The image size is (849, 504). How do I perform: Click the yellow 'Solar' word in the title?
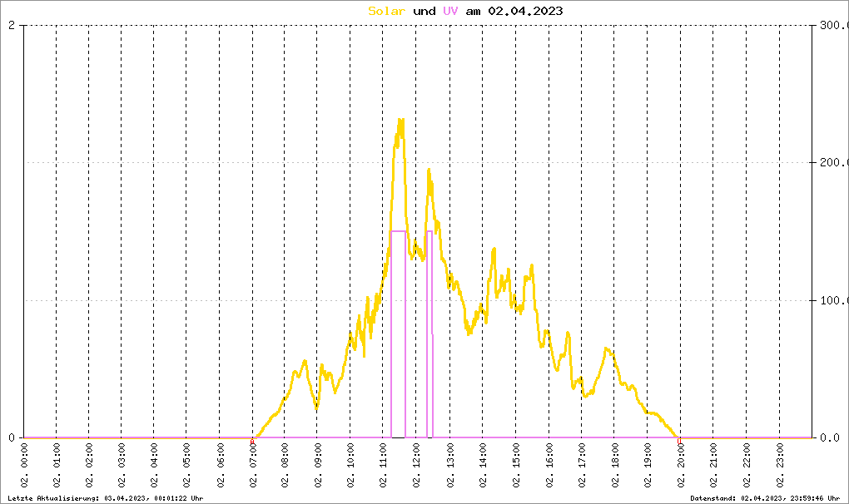pyautogui.click(x=386, y=11)
